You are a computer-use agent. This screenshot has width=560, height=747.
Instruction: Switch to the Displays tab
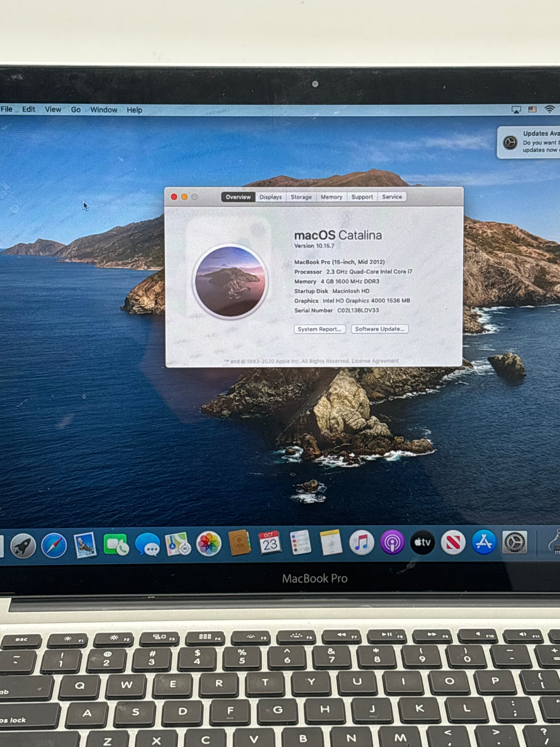click(271, 197)
